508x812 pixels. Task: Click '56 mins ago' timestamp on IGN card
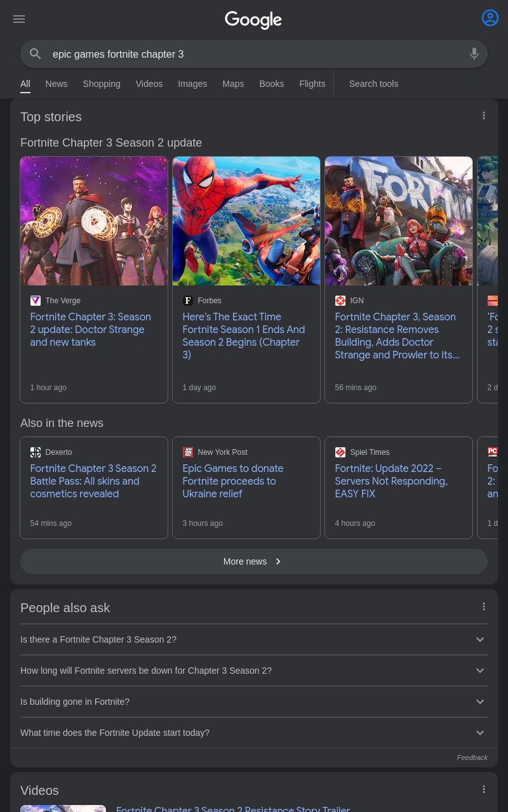coord(356,388)
